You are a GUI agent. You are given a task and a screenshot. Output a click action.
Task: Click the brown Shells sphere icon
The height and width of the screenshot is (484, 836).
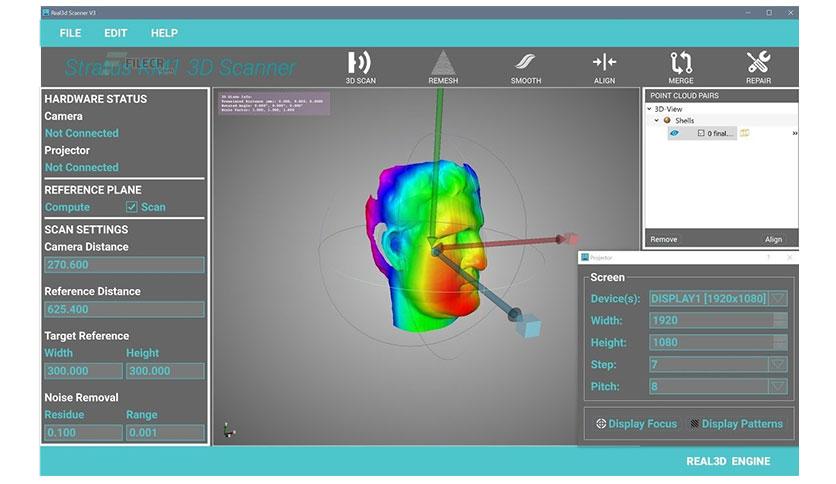click(667, 120)
